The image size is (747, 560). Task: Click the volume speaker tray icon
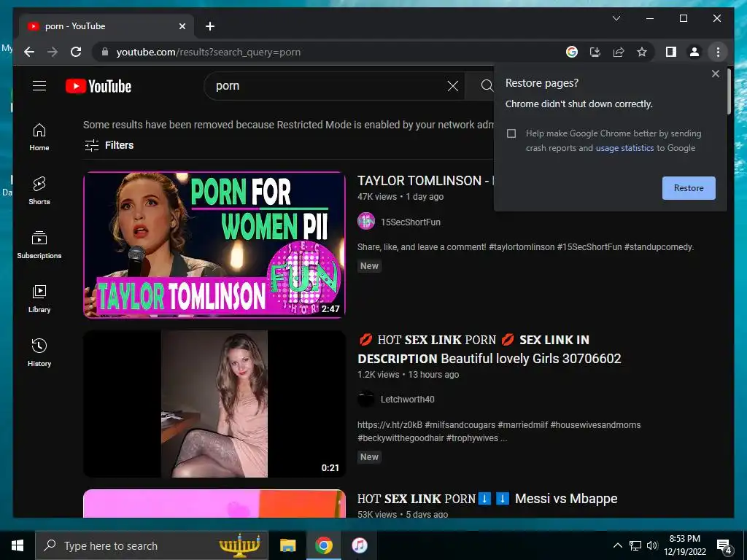click(x=652, y=545)
